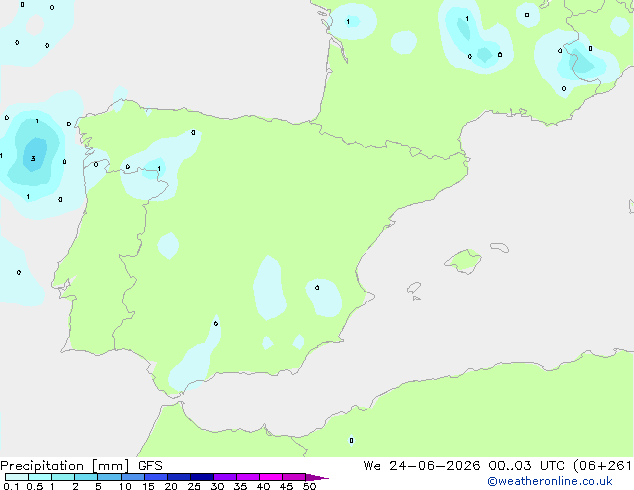Click the legend value '40'
Image resolution: width=634 pixels, height=490 pixels.
pos(263,486)
